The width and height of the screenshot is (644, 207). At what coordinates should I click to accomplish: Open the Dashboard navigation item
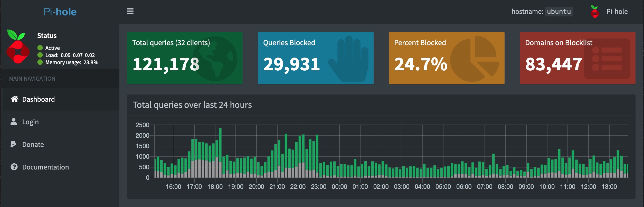click(39, 99)
